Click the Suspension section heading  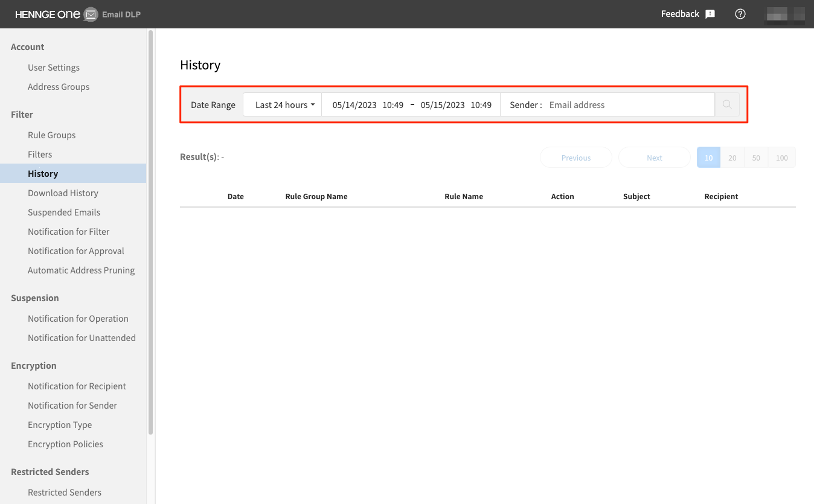(x=35, y=298)
